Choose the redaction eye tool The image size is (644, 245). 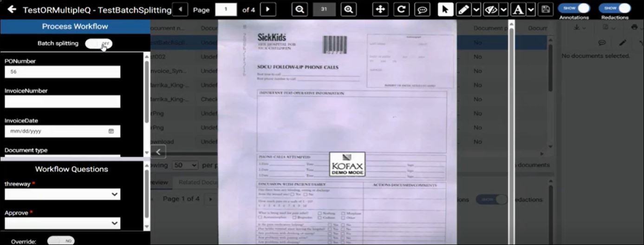(490, 9)
